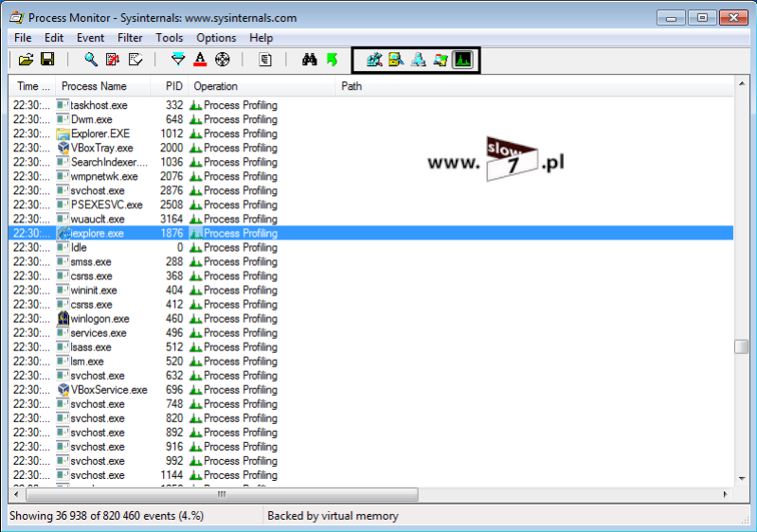757x532 pixels.
Task: Click the vertical scrollbar down arrow
Action: tap(741, 478)
